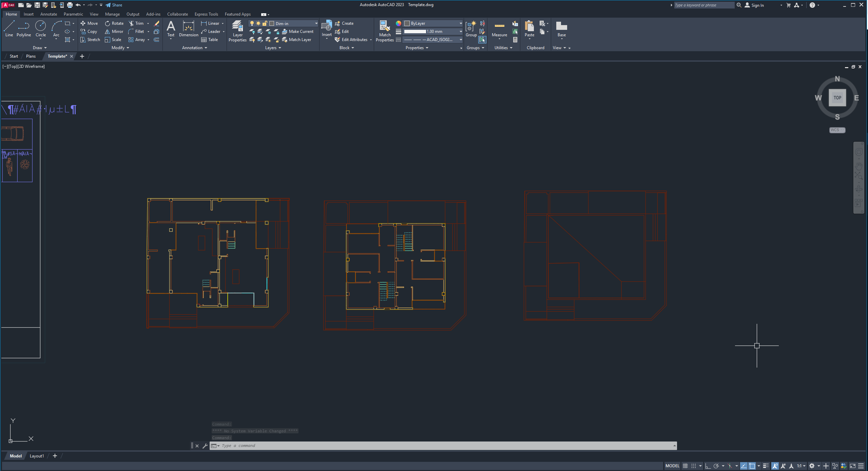Toggle annotation objects visibility
The image size is (868, 471).
click(x=775, y=466)
